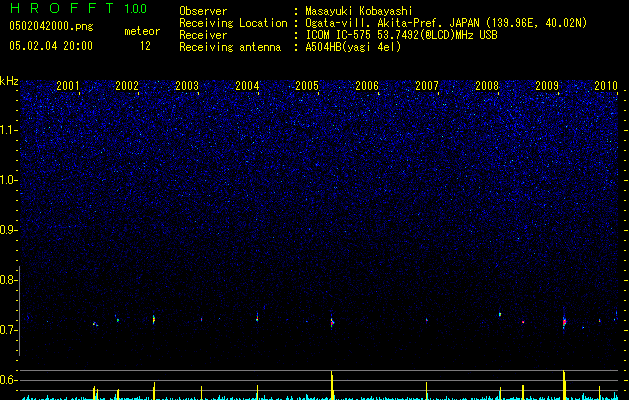
Task: Click the bright meteor echo just after 2009
Action: click(564, 321)
